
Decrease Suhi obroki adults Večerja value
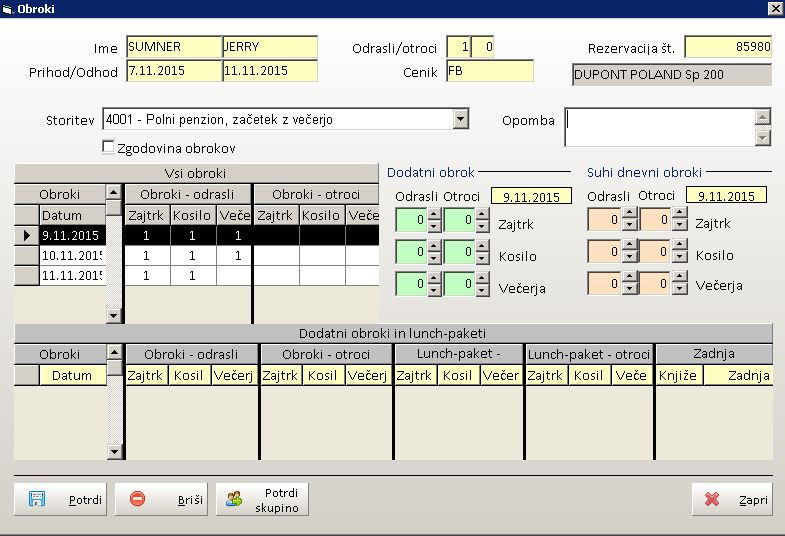click(629, 289)
